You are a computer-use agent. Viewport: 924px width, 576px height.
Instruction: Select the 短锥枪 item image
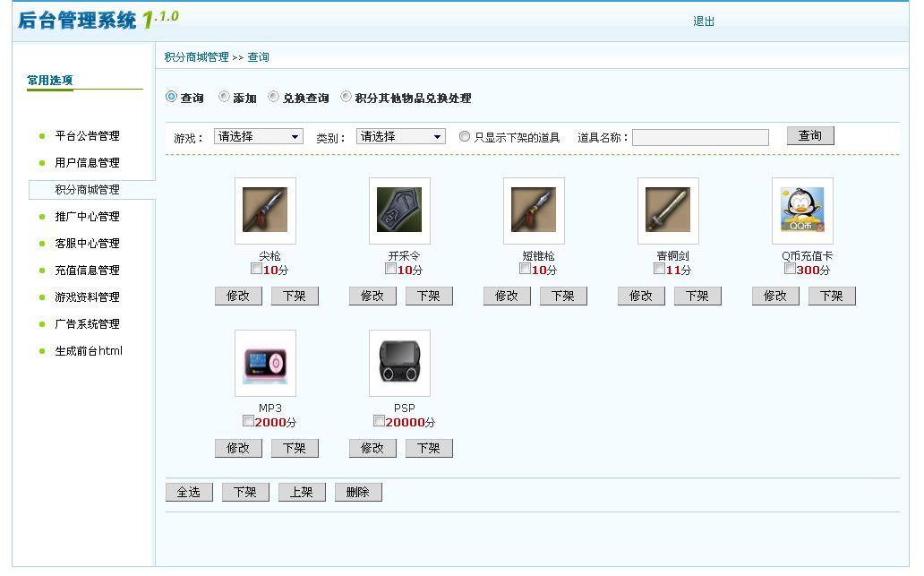point(534,211)
